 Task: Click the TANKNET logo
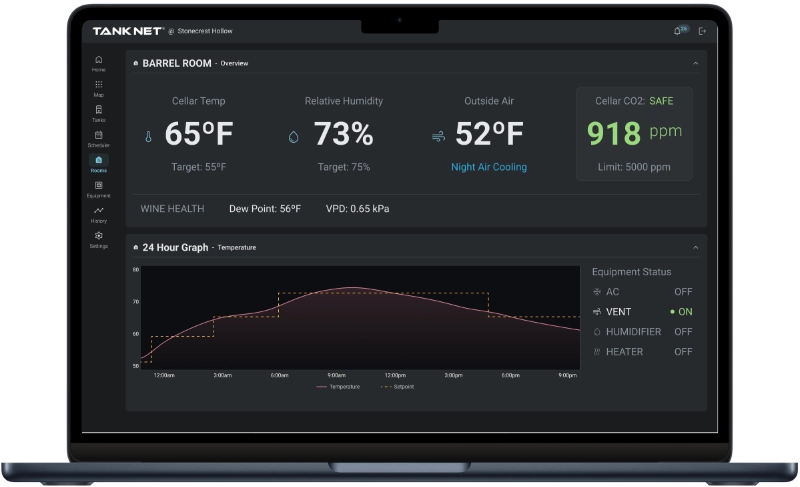pos(128,31)
